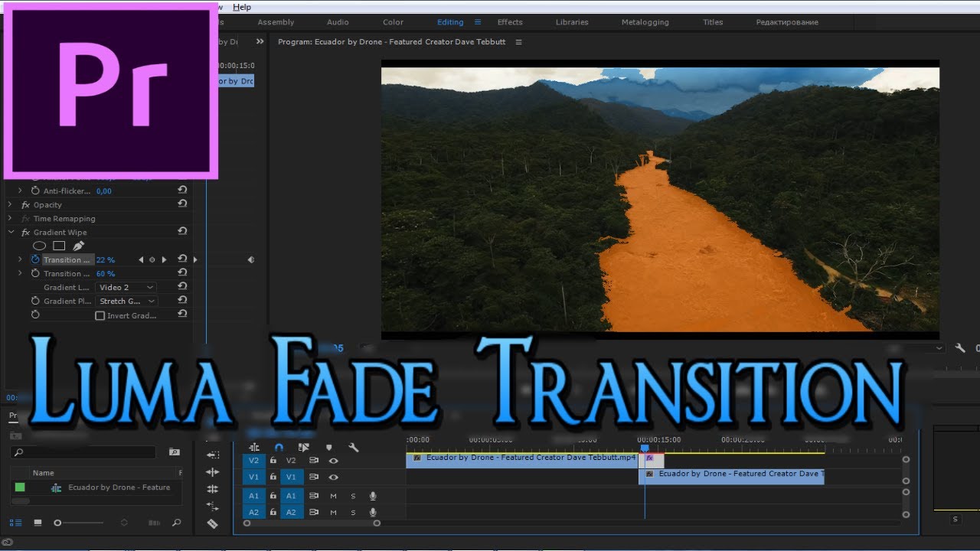Open Program monitor settings wrench
Viewport: 980px width, 551px height.
pyautogui.click(x=960, y=348)
